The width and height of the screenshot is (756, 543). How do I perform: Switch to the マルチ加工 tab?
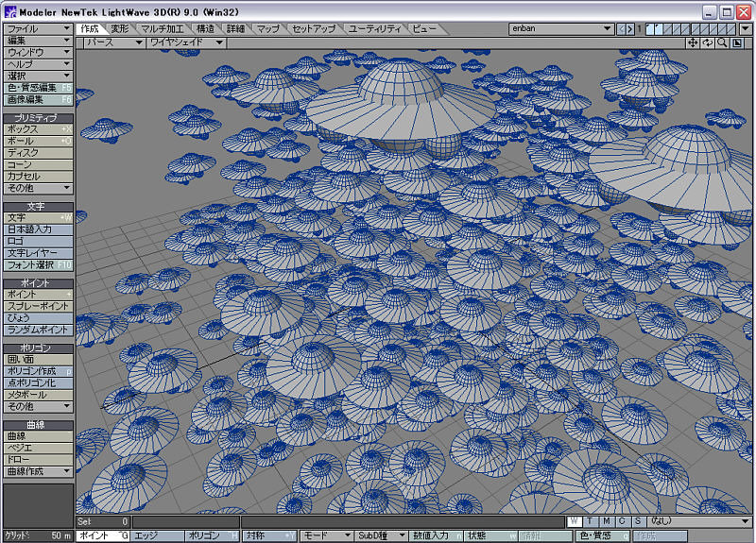162,29
